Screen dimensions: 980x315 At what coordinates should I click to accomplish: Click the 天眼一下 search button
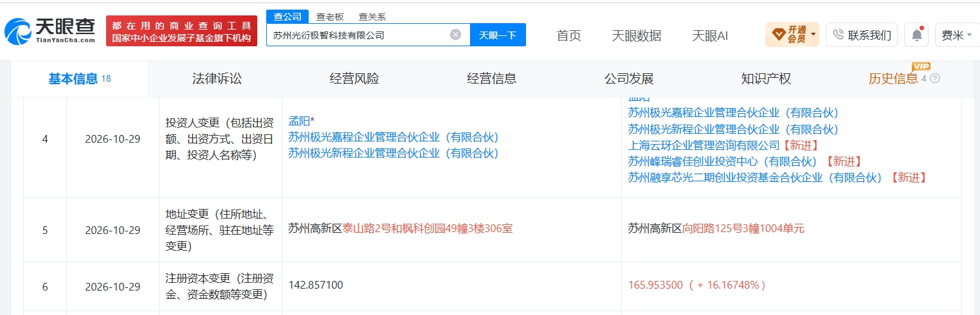point(498,35)
